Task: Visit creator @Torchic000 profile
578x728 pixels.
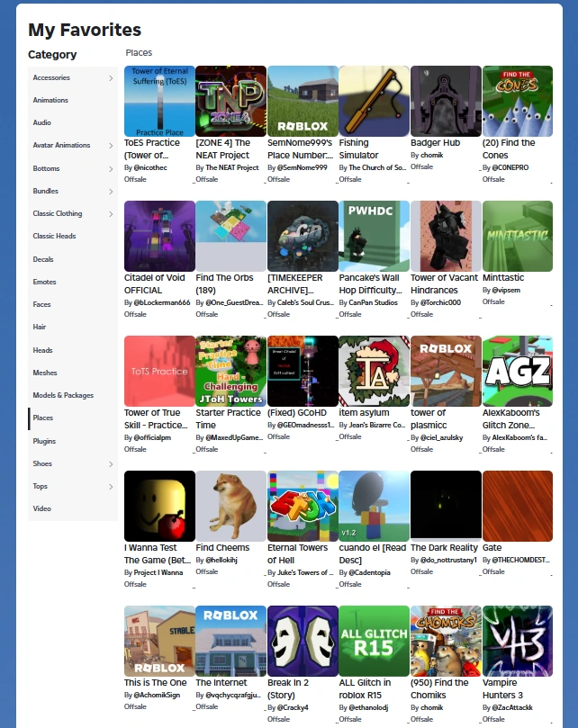Action: 440,302
